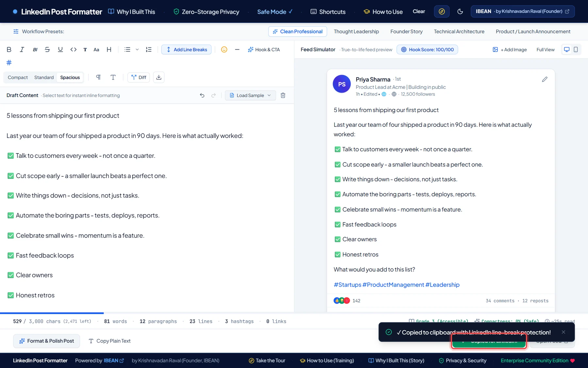Select the Technical Architecture preset
Screen dimensions: 588x368
pos(459,31)
